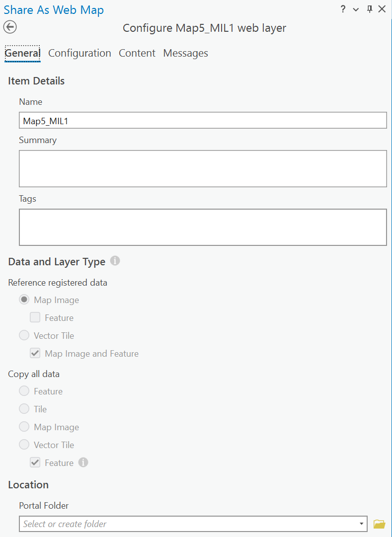
Task: Open the pane options chevron
Action: click(355, 9)
